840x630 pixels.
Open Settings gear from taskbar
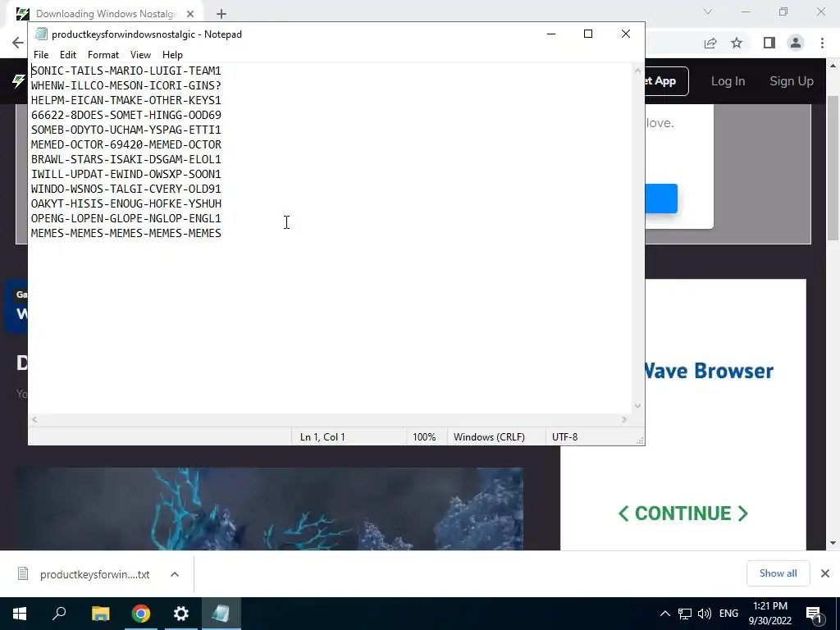click(x=181, y=614)
